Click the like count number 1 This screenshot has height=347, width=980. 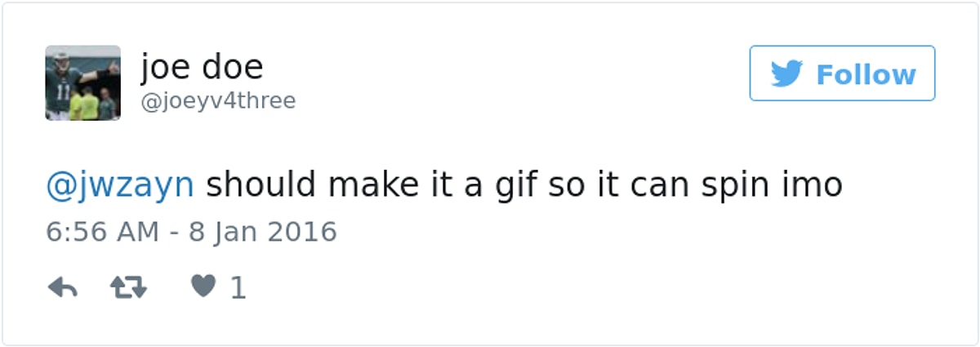pyautogui.click(x=238, y=287)
